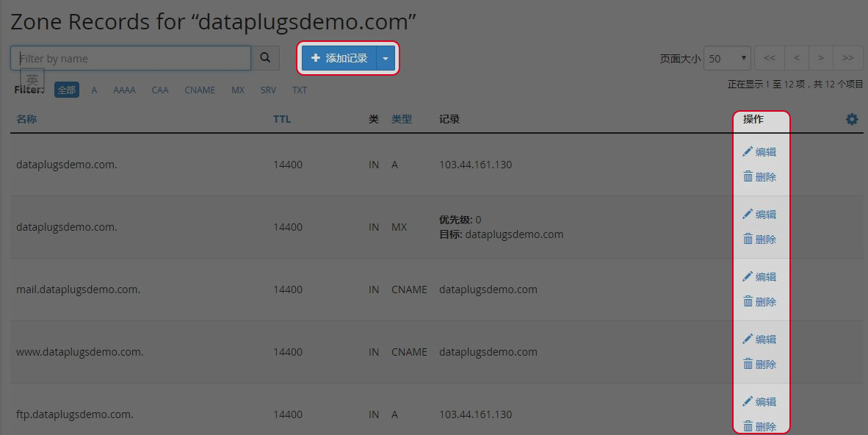Click the 英 language indicator icon

(32, 79)
